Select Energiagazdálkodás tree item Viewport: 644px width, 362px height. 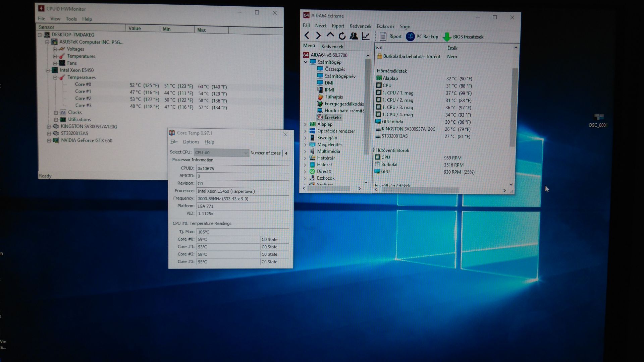coord(344,104)
